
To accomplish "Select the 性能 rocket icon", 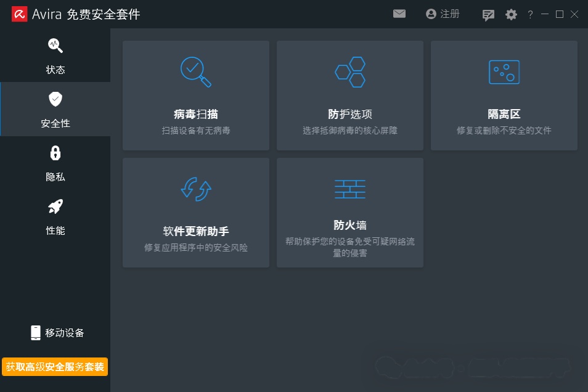I will click(55, 206).
